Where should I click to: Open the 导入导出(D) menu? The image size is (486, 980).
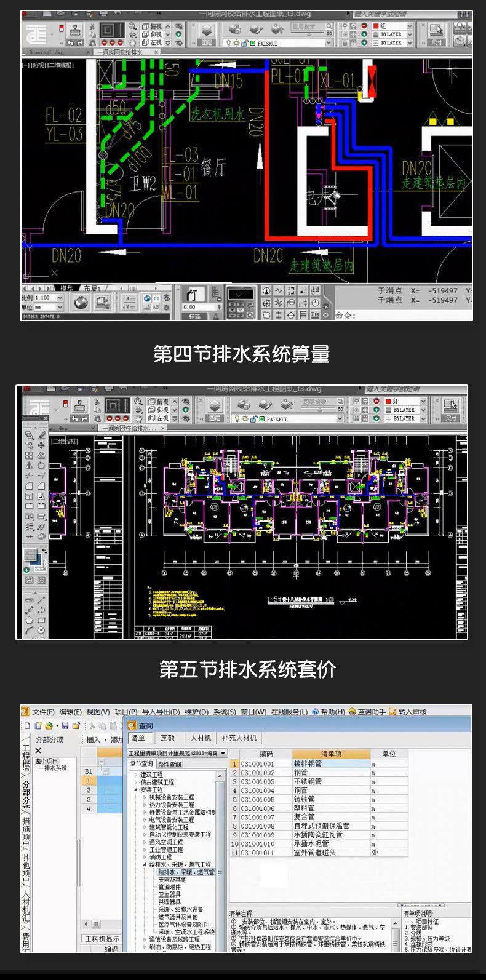[161, 712]
